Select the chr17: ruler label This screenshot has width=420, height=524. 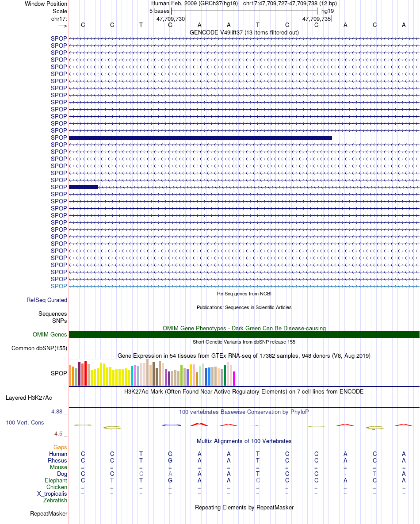click(x=59, y=19)
